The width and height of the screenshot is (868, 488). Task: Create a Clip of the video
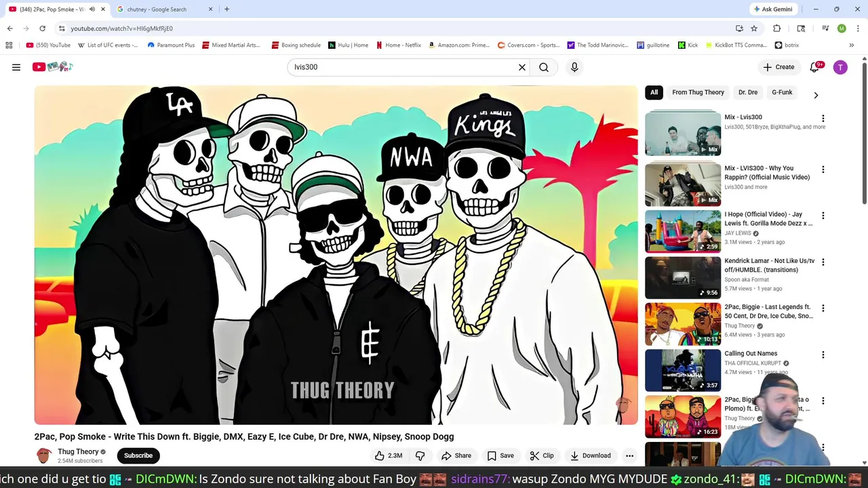542,455
